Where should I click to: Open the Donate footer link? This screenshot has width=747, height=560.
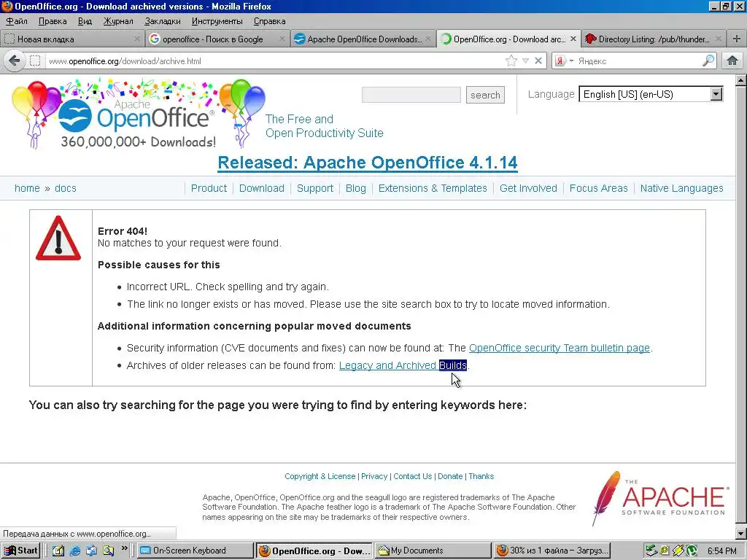[450, 476]
